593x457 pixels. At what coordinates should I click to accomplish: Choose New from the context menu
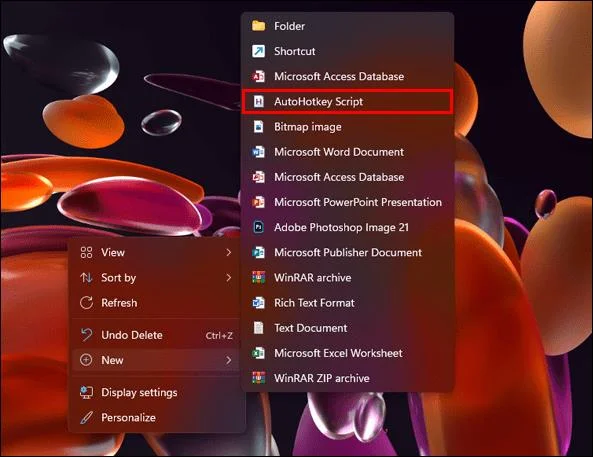155,360
